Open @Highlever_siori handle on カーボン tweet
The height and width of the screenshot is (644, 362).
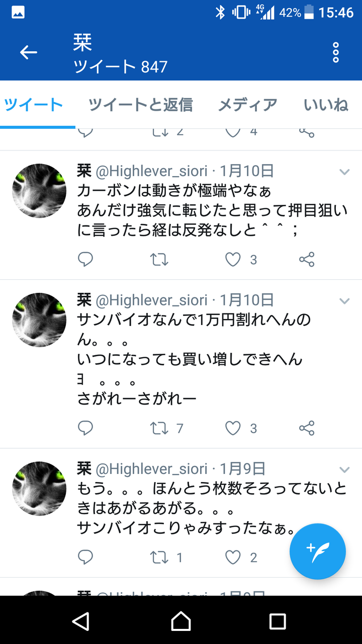tap(151, 171)
